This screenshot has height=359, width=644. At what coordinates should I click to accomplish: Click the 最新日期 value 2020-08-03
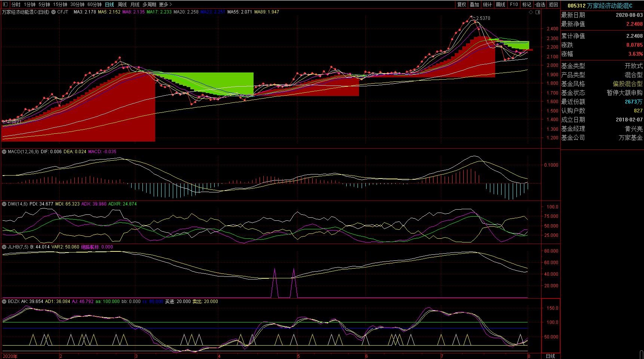tap(629, 15)
